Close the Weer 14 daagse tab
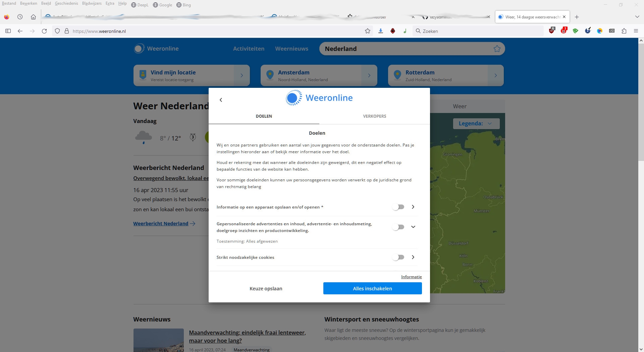 (x=564, y=17)
